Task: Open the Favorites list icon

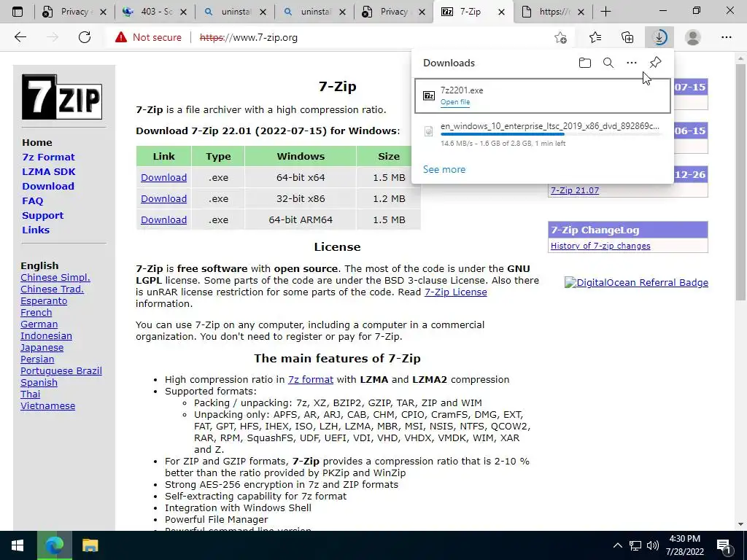Action: click(x=595, y=37)
